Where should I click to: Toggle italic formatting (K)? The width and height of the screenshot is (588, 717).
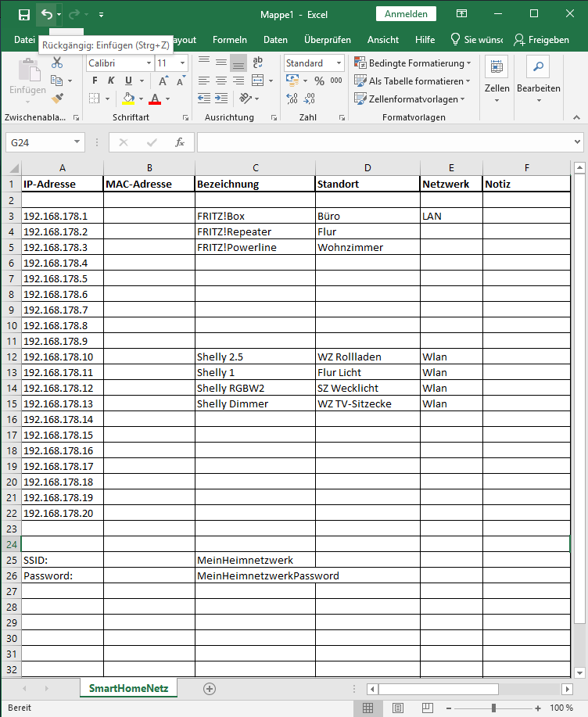click(x=111, y=81)
